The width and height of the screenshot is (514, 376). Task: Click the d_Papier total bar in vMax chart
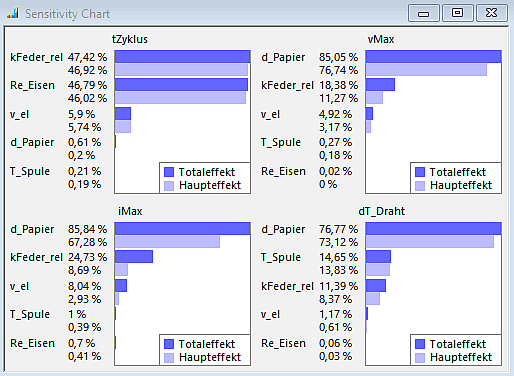(433, 57)
